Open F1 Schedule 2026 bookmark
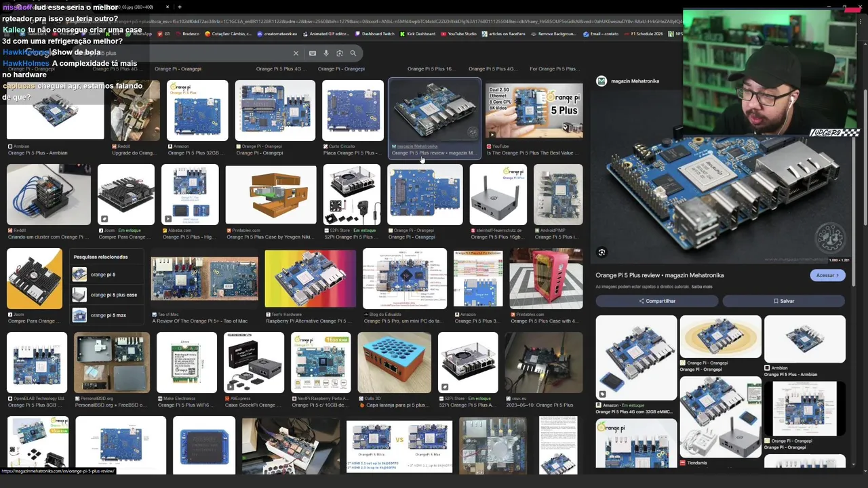The height and width of the screenshot is (488, 868). [x=644, y=34]
